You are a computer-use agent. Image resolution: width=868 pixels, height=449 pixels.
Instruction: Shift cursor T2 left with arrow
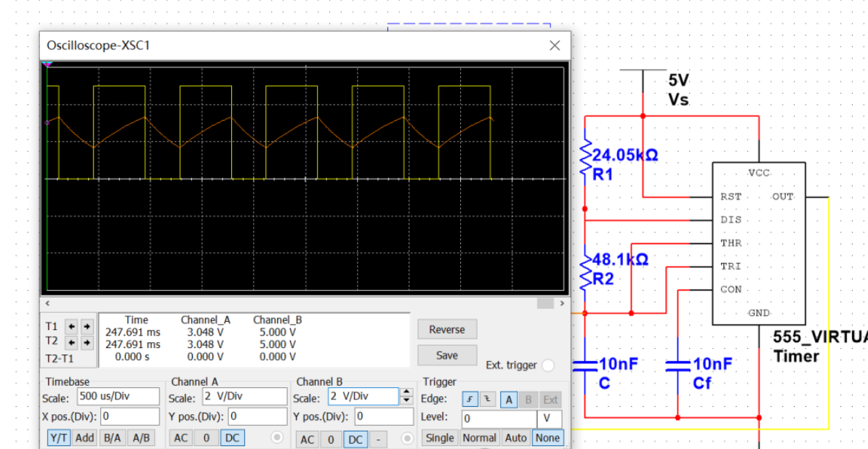(x=71, y=341)
